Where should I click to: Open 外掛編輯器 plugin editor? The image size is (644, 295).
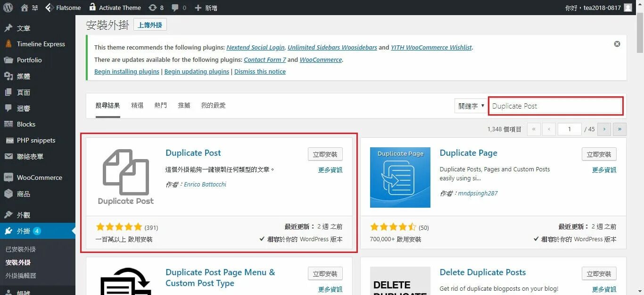21,276
